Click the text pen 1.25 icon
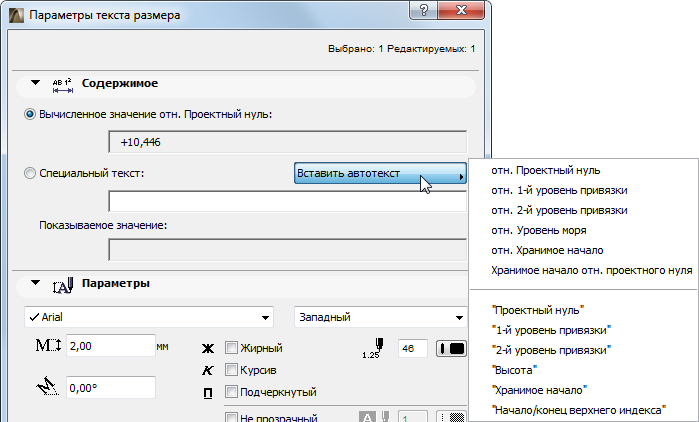Viewport: 699px width, 422px height. tap(373, 348)
